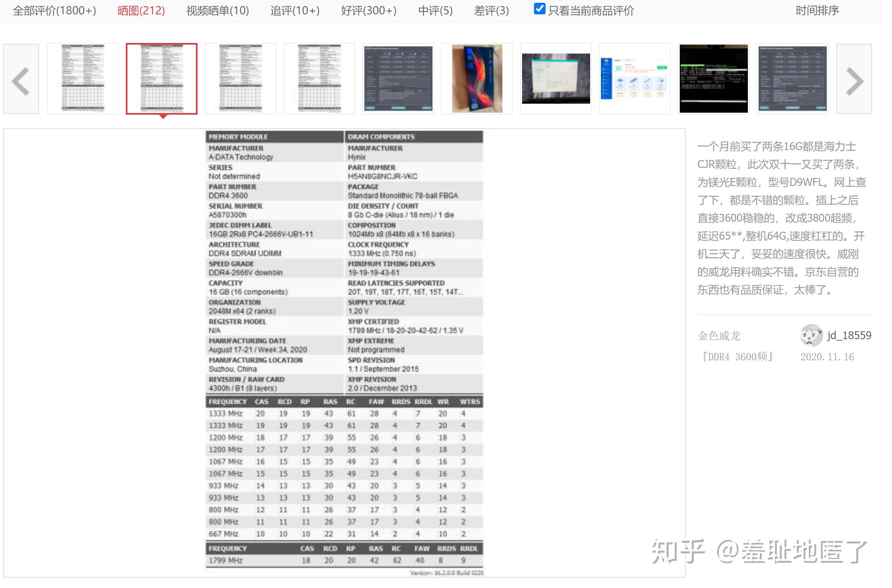892x588 pixels.
Task: Open the jd_18559 user avatar
Action: coord(811,336)
